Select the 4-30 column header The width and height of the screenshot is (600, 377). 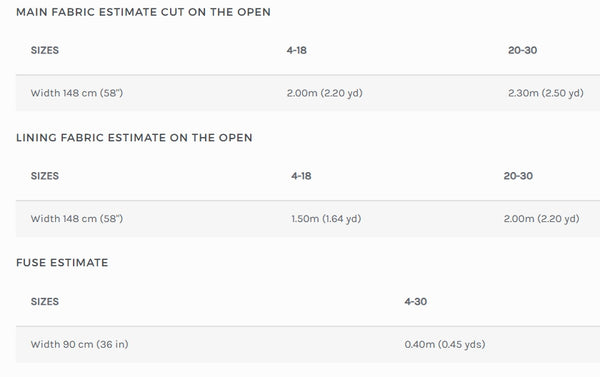(416, 302)
